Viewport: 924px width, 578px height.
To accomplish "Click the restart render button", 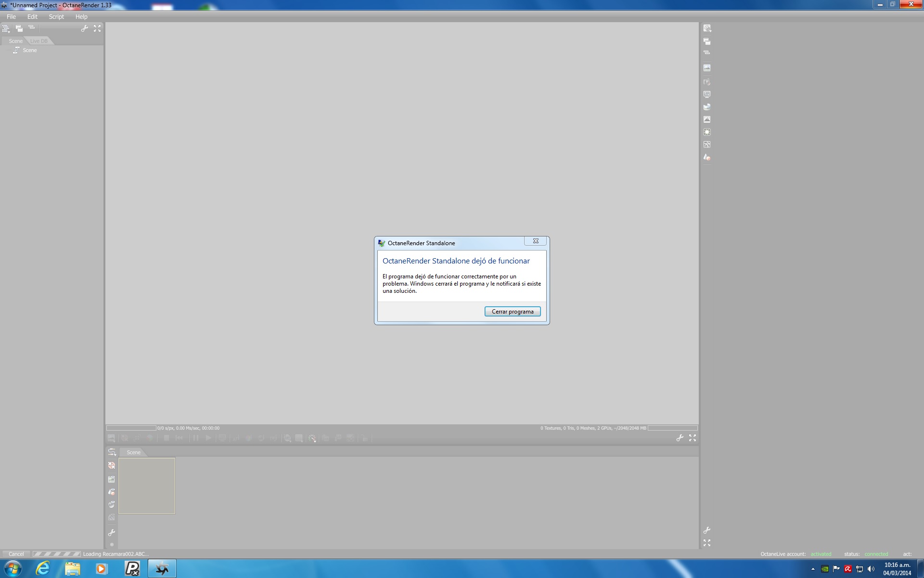I will tap(180, 438).
